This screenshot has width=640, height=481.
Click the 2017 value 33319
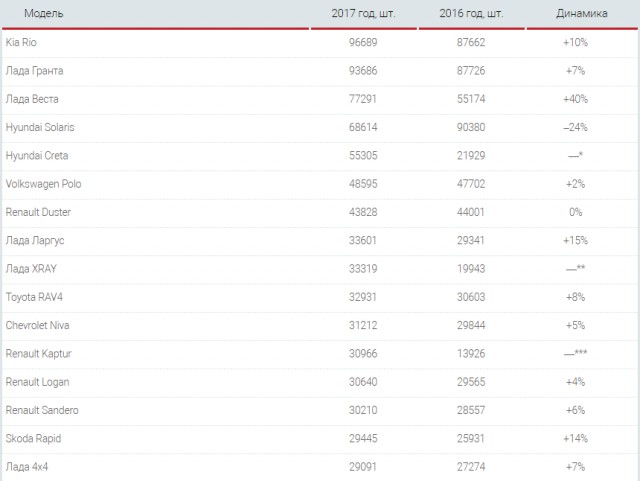click(363, 269)
